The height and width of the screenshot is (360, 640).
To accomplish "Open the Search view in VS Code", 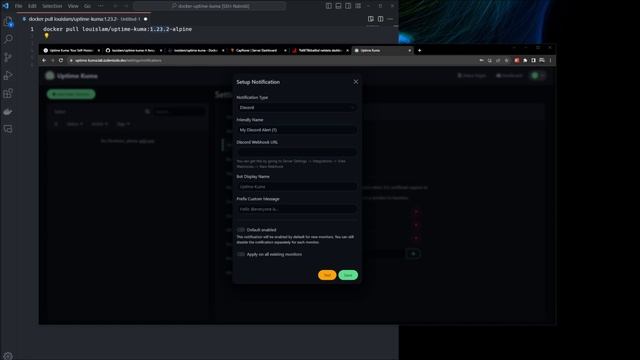I will click(8, 39).
